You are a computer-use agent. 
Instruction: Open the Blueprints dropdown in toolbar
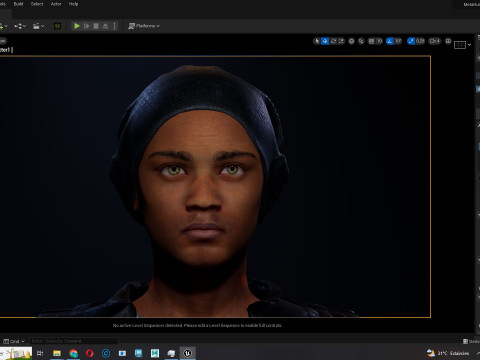click(x=20, y=26)
